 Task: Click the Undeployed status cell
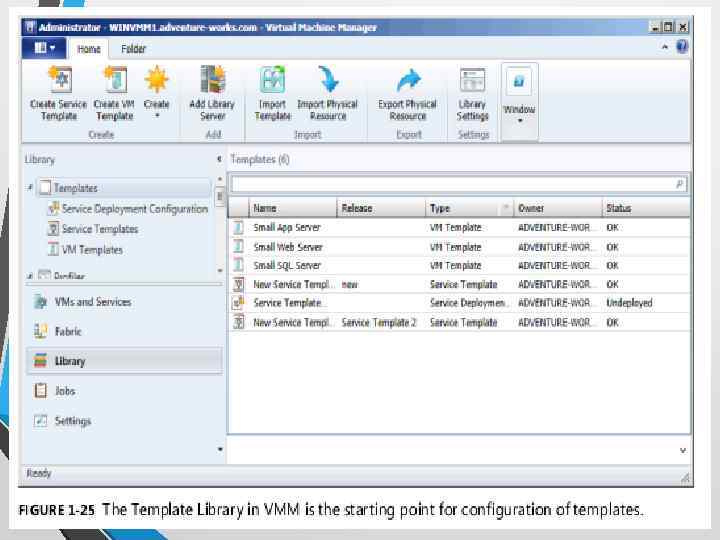[629, 303]
